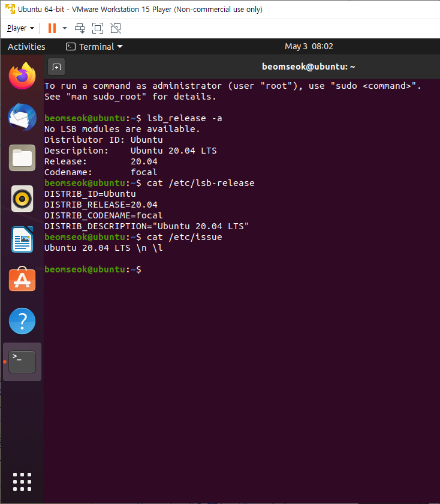Open LibreOffice Writer from dock

point(22,239)
